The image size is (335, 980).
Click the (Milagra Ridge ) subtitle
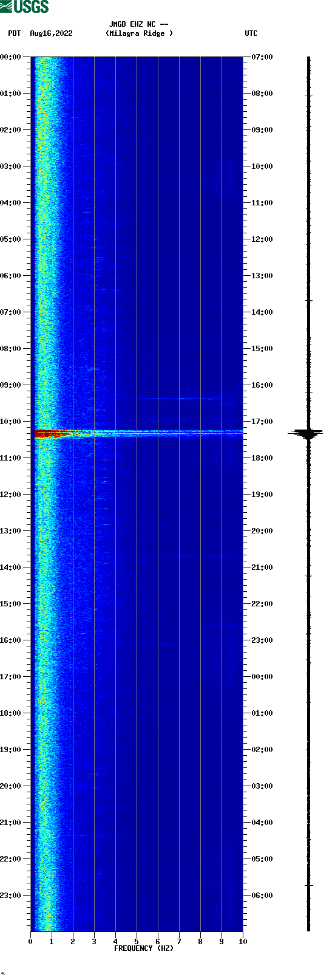[139, 33]
